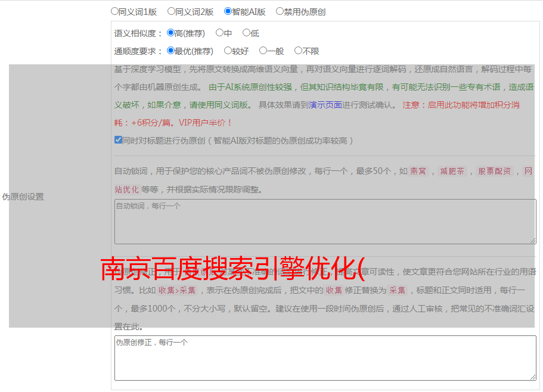Set 通顺度要求 to 最优(推荐)

170,51
